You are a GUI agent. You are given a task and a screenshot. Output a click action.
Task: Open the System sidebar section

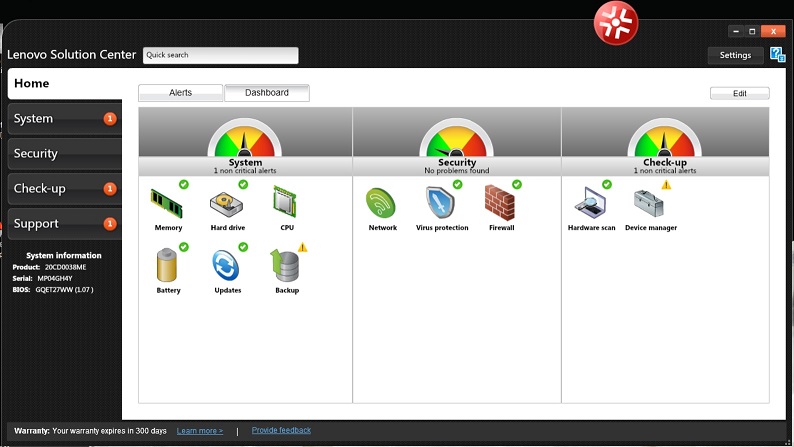click(65, 118)
